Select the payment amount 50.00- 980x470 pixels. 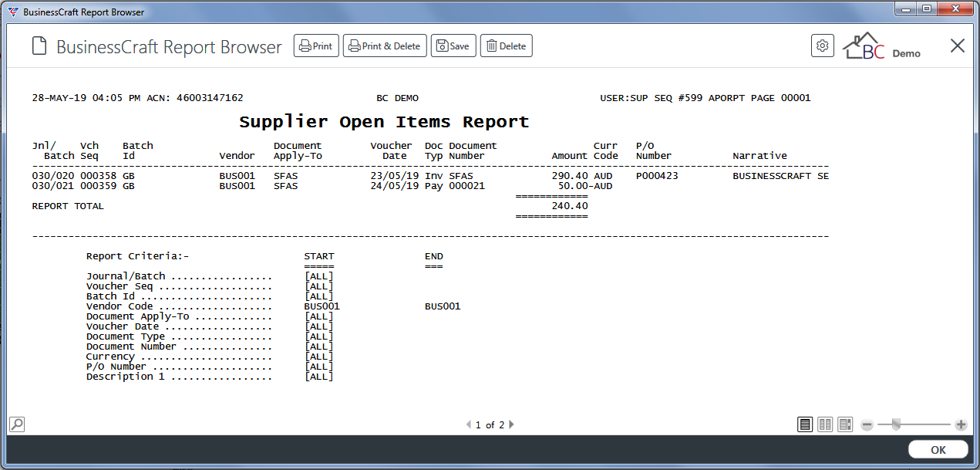(x=574, y=186)
